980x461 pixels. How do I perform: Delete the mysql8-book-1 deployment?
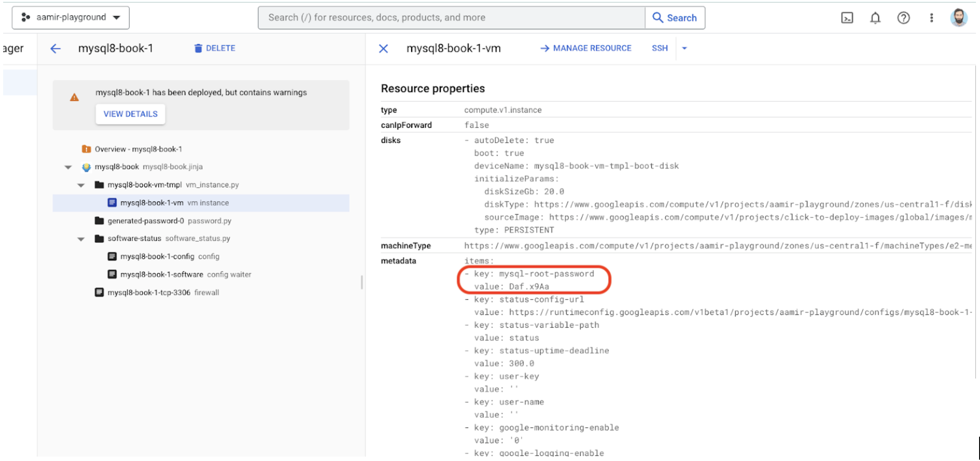pyautogui.click(x=214, y=48)
